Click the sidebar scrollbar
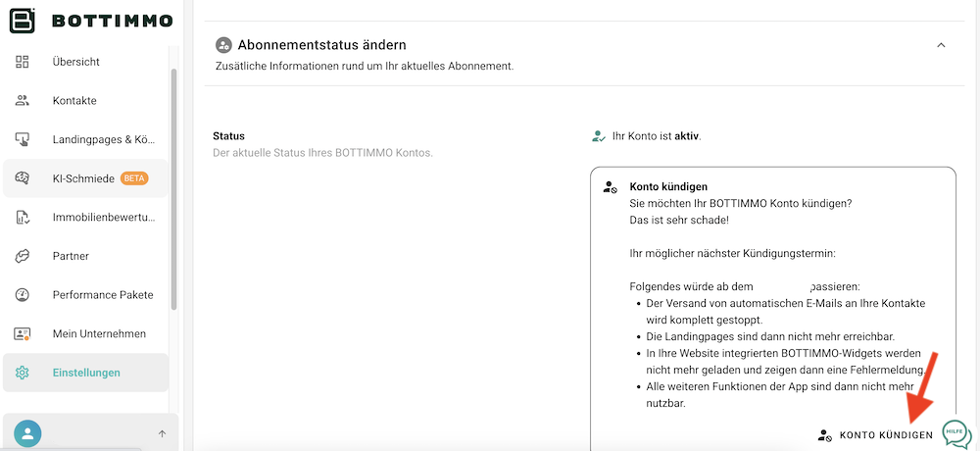The height and width of the screenshot is (451, 980). 173,189
